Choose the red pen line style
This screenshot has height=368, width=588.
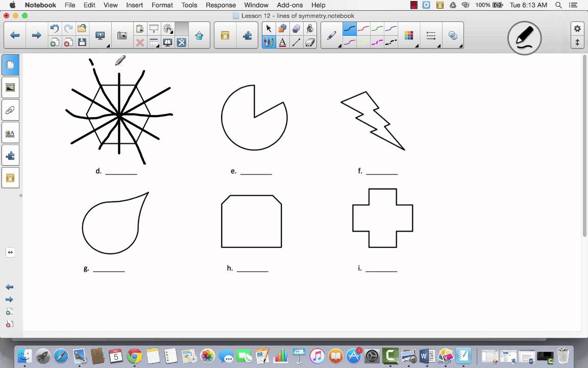click(x=363, y=29)
